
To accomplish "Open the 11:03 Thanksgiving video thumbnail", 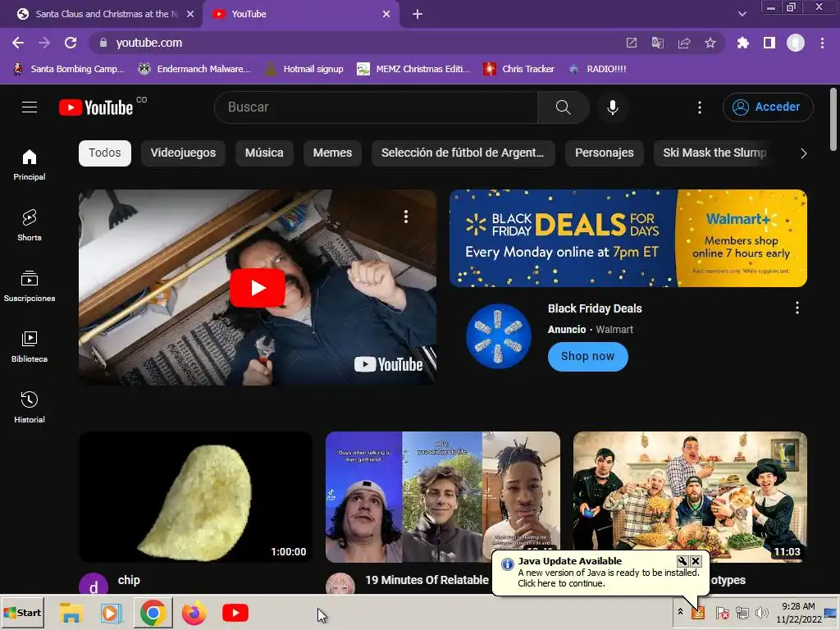I will coord(690,497).
